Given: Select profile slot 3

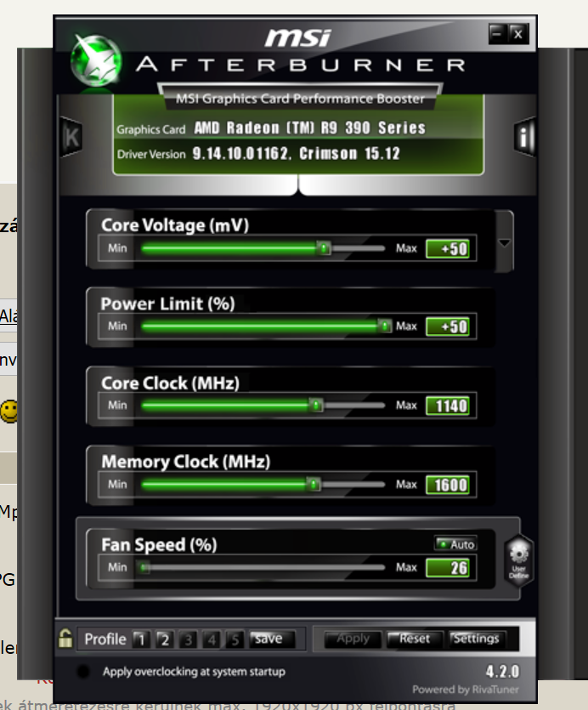Looking at the screenshot, I should pos(189,639).
